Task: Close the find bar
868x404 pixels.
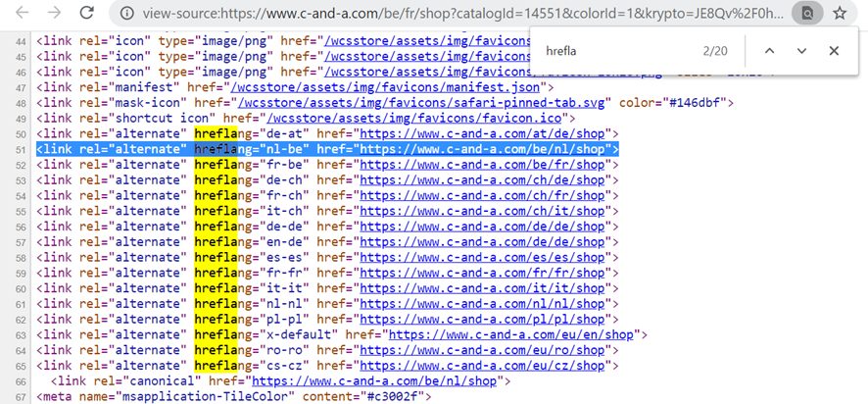Action: [834, 51]
